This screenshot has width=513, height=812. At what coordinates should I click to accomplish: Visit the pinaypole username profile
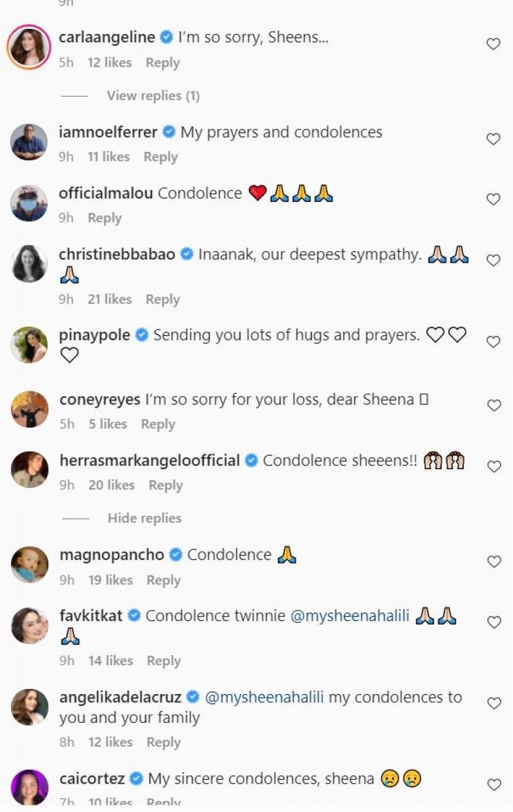pos(94,335)
